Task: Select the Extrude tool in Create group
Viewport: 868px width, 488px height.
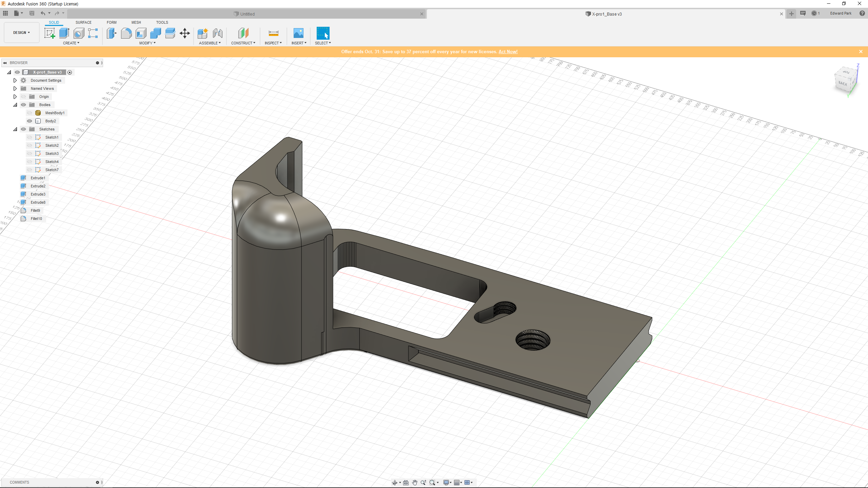Action: [x=64, y=33]
